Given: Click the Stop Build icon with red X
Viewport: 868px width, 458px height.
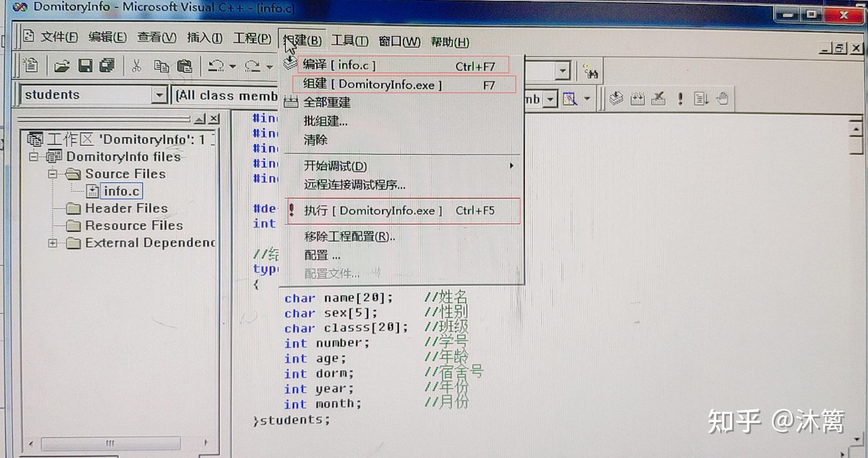Looking at the screenshot, I should 658,99.
